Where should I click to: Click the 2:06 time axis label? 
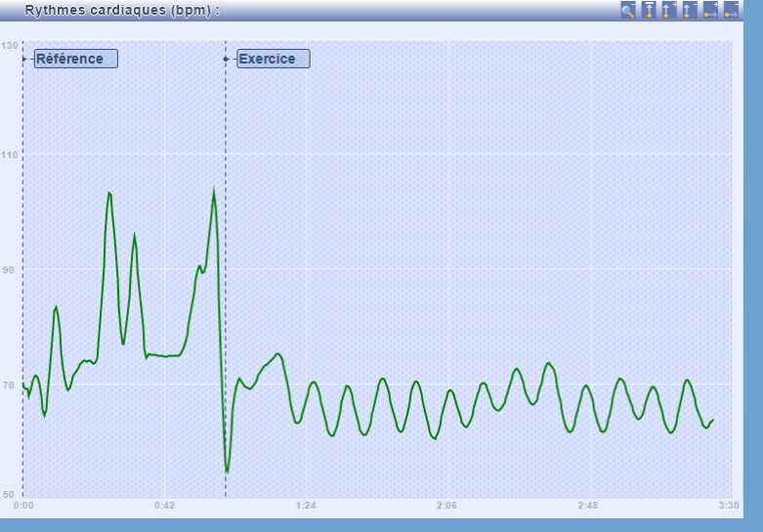pos(446,505)
